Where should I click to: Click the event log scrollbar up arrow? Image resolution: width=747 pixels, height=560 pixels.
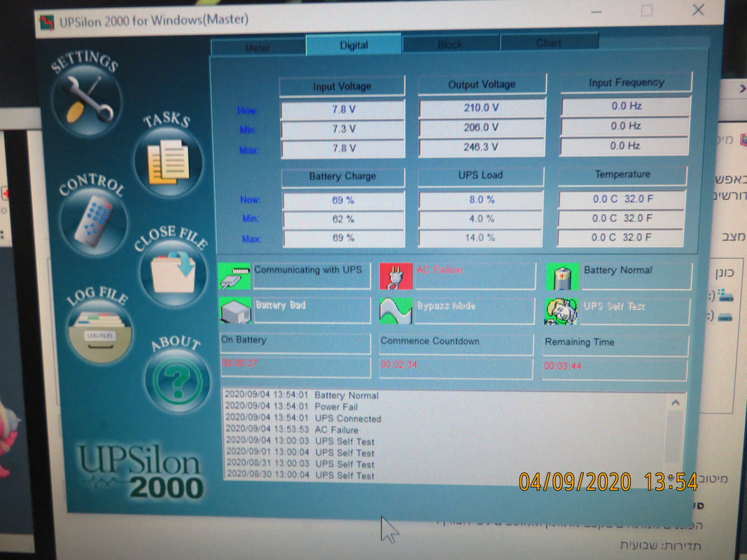[x=675, y=403]
